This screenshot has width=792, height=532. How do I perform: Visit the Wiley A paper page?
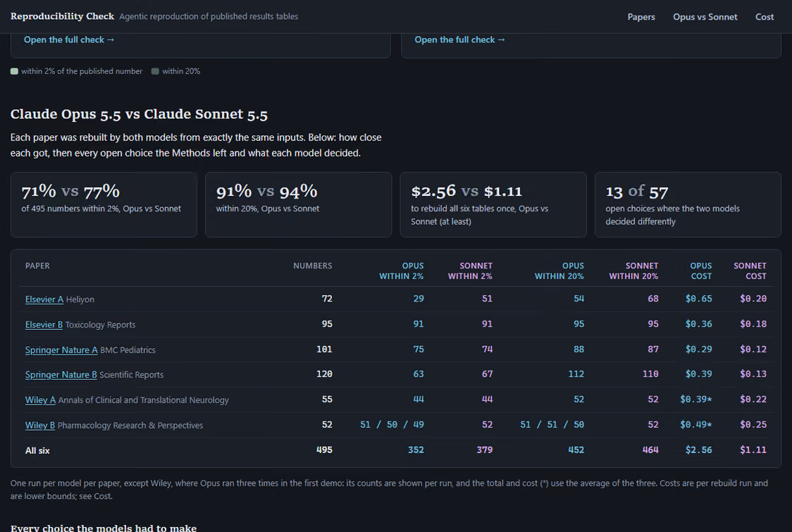[x=40, y=400]
